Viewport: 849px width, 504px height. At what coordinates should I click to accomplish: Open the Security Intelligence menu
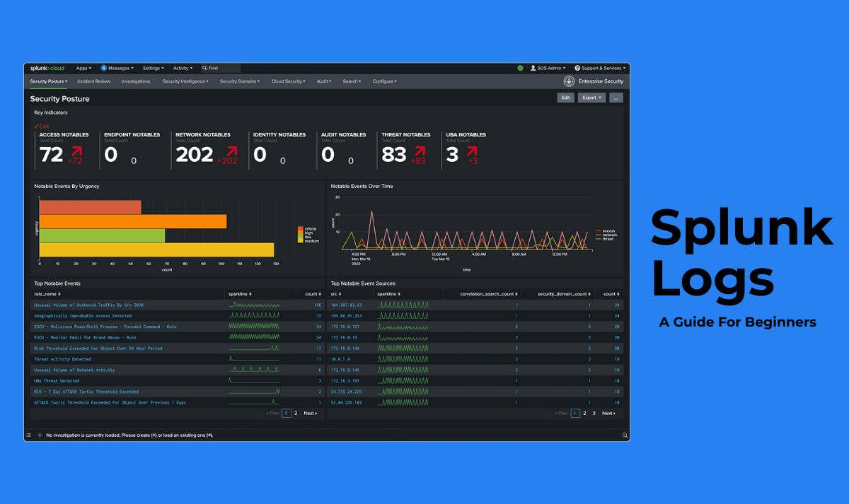(185, 81)
